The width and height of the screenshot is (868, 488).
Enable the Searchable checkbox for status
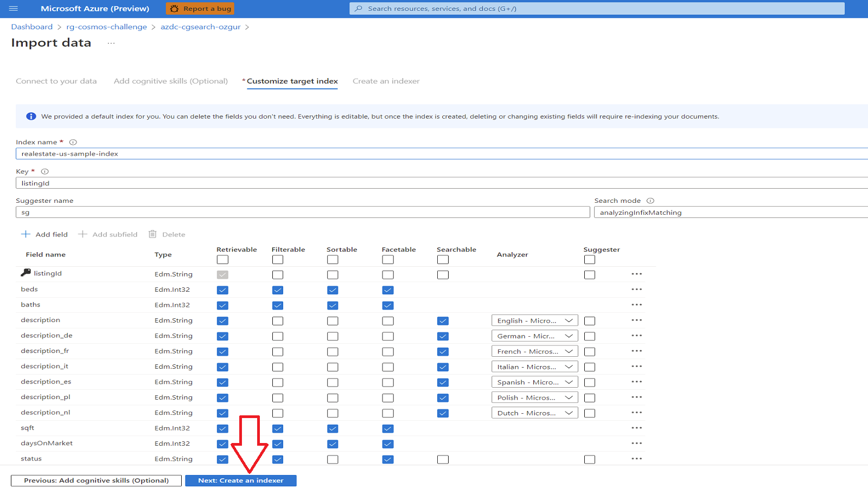tap(443, 459)
